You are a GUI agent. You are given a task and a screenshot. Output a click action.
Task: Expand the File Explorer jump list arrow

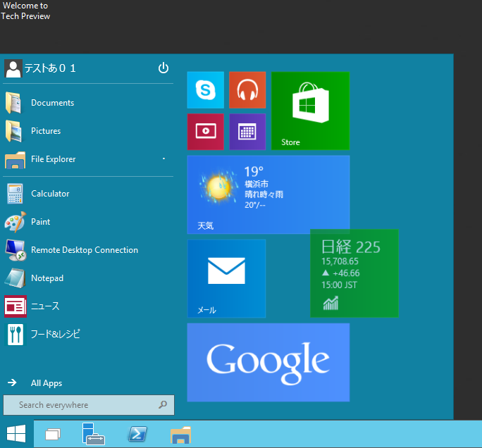click(163, 158)
